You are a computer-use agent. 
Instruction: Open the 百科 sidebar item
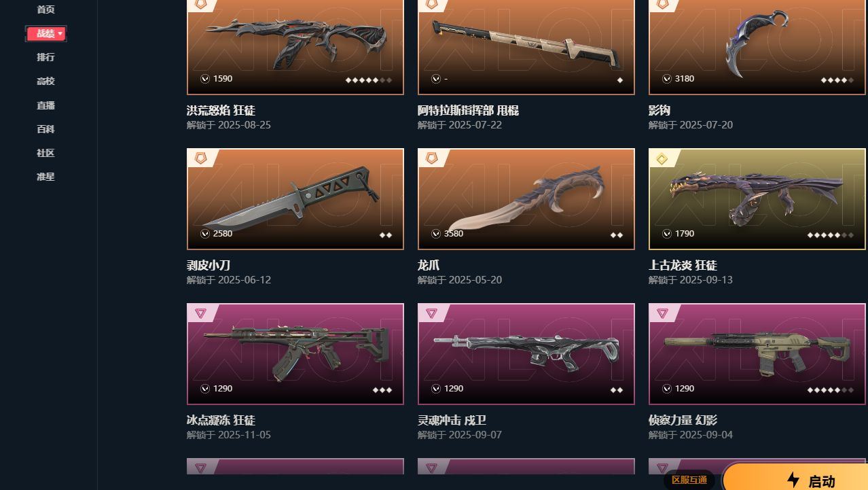point(46,129)
